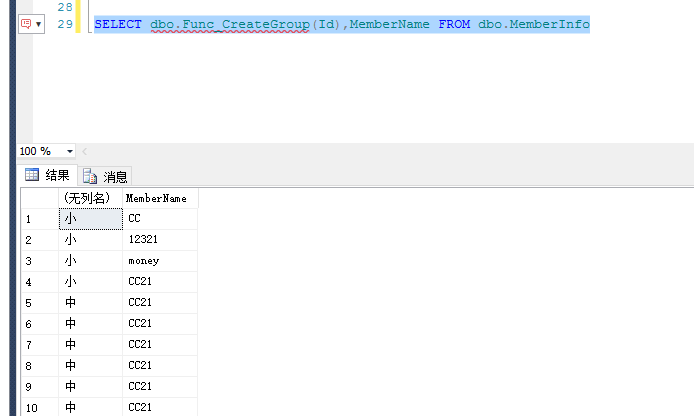Click dbo.Func_CreateGroup in the query
694x416 pixels.
click(230, 24)
